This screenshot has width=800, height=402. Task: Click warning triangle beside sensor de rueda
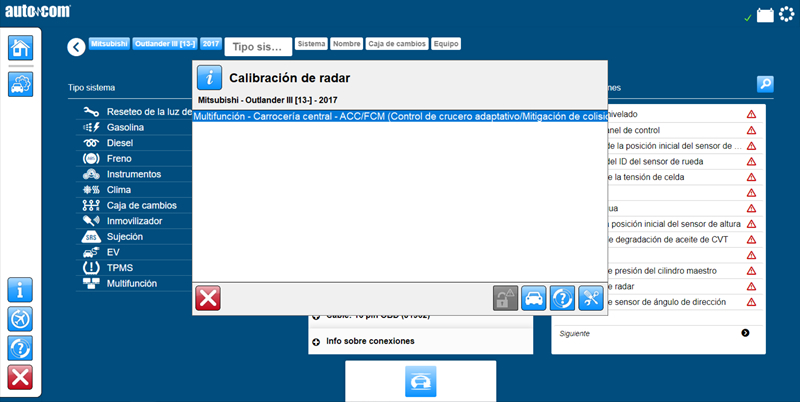[x=751, y=162]
